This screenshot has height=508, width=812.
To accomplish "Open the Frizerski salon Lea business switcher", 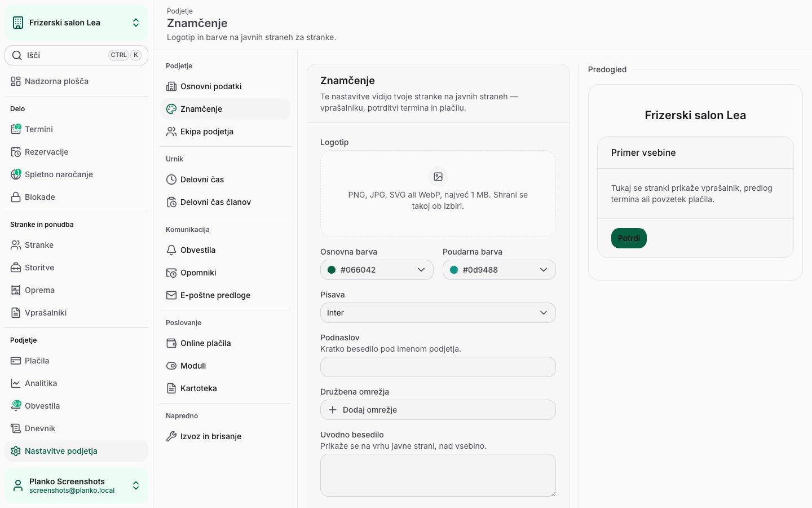I will [76, 23].
